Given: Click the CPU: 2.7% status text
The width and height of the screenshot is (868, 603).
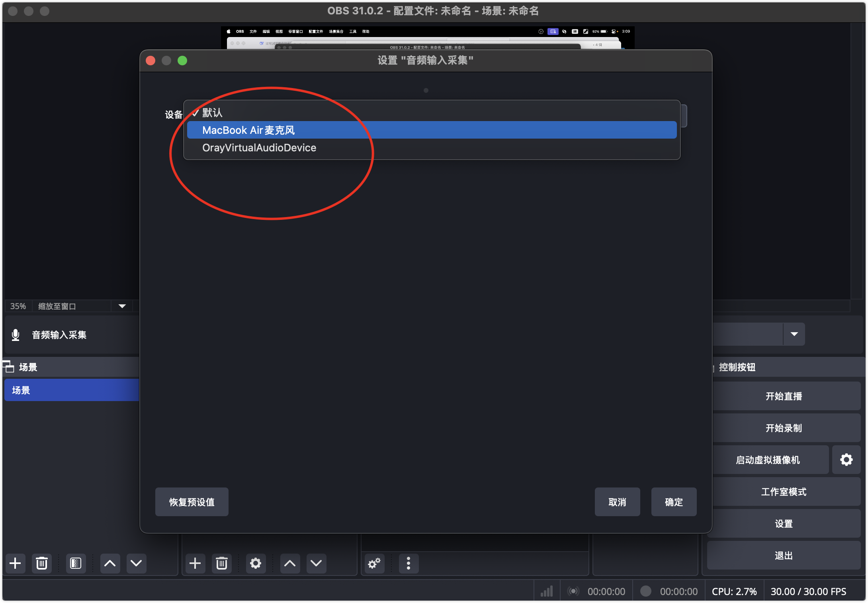Looking at the screenshot, I should point(734,591).
